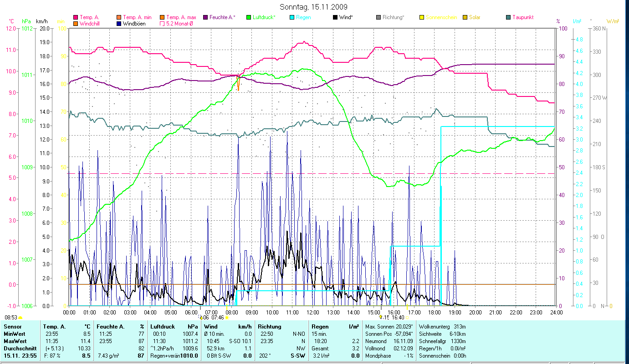Click the Luftdruck column heading in the table

163,327
